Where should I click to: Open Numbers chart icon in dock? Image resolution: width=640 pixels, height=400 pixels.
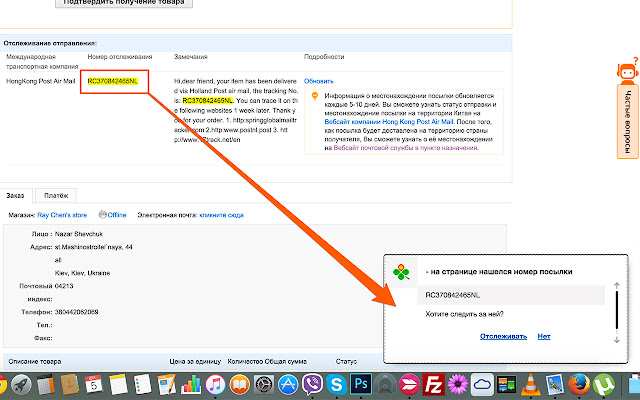point(191,384)
